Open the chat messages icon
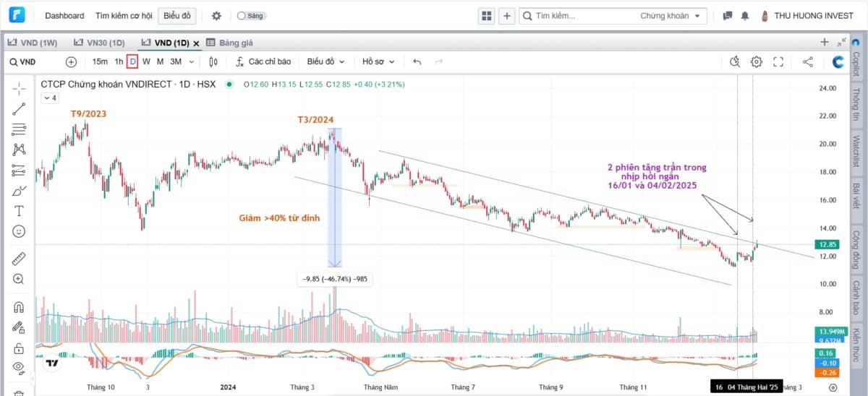 pyautogui.click(x=728, y=15)
